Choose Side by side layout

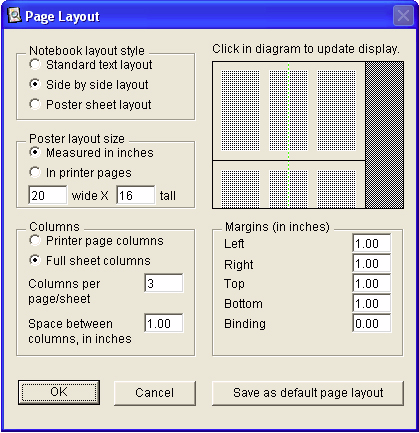(x=88, y=85)
